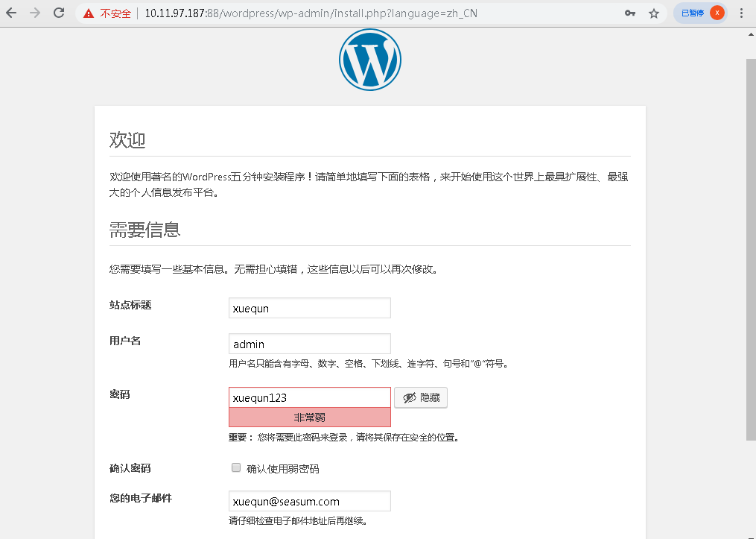Click the 非常弱 password strength bar
756x539 pixels.
point(309,417)
